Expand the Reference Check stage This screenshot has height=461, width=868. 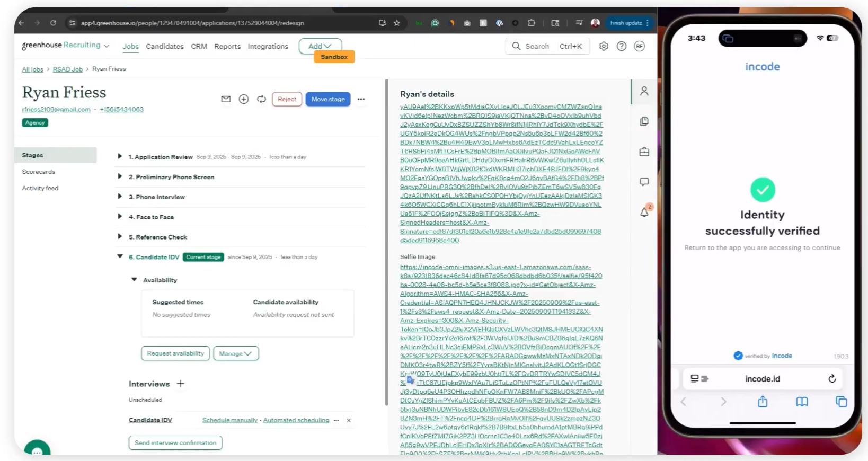(x=120, y=236)
